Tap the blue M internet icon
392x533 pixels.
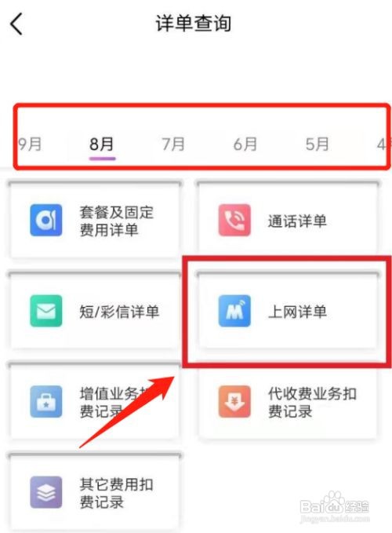pos(234,311)
